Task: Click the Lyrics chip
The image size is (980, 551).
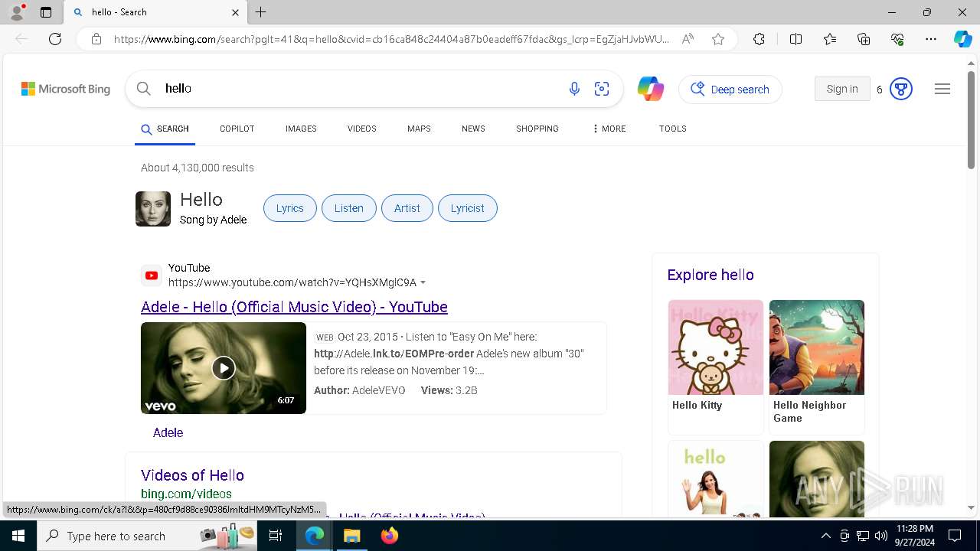Action: click(290, 208)
